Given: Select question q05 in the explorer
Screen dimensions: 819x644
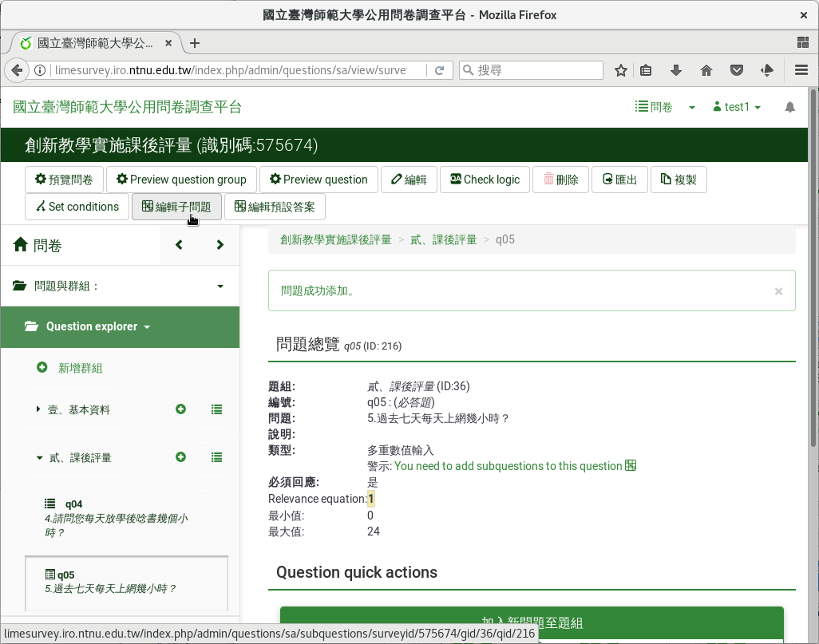Looking at the screenshot, I should click(126, 583).
